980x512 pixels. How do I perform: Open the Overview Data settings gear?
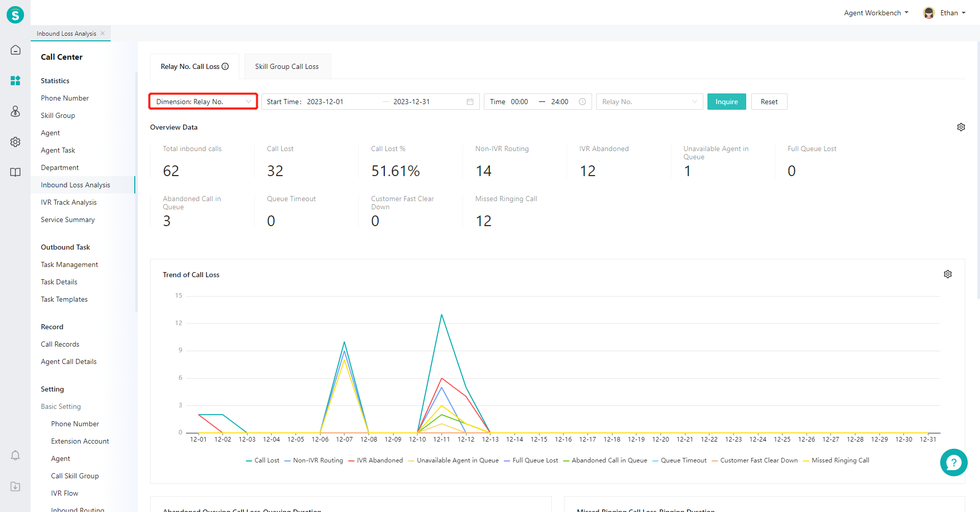961,127
